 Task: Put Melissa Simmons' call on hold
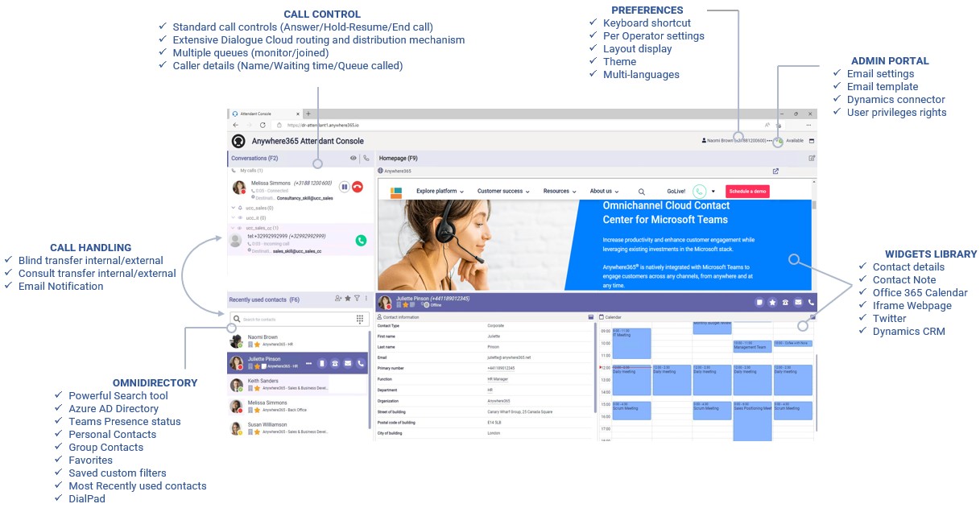tap(345, 187)
